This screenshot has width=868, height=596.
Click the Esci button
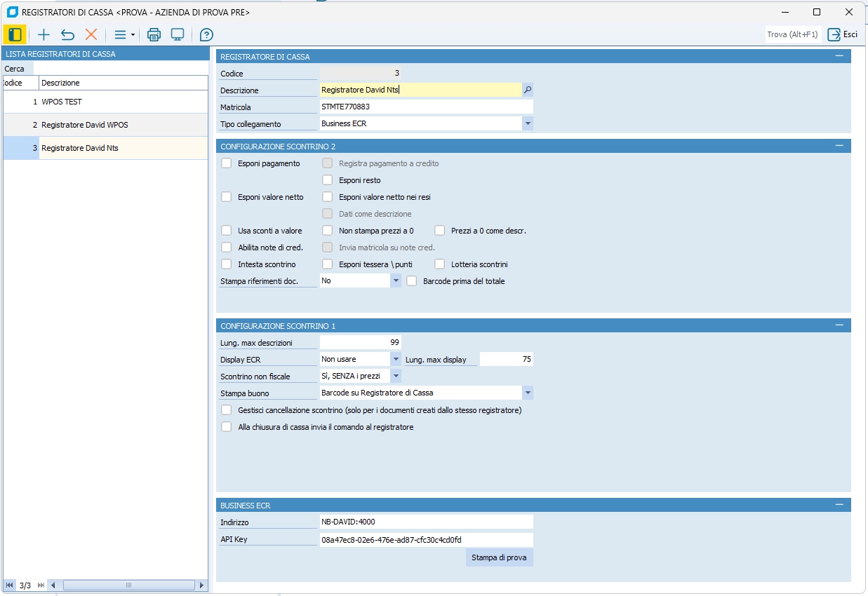[843, 34]
